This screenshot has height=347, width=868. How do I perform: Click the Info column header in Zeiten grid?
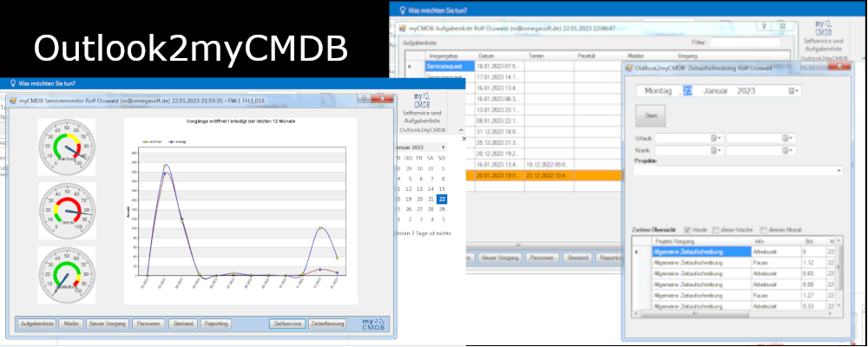point(776,241)
